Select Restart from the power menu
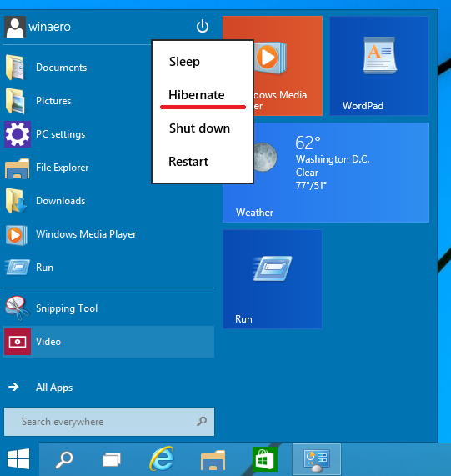451x476 pixels. point(188,162)
